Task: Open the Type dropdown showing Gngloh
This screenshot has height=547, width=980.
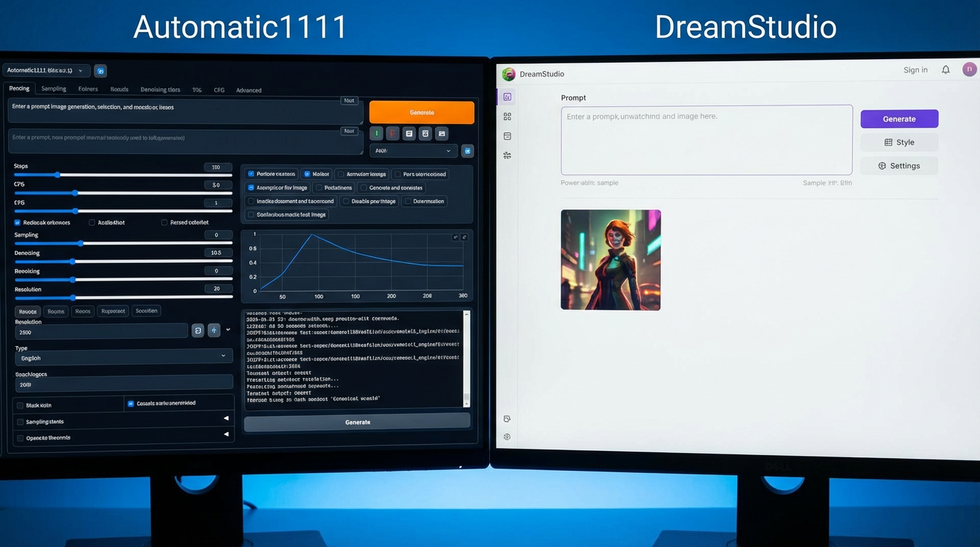Action: (x=124, y=358)
